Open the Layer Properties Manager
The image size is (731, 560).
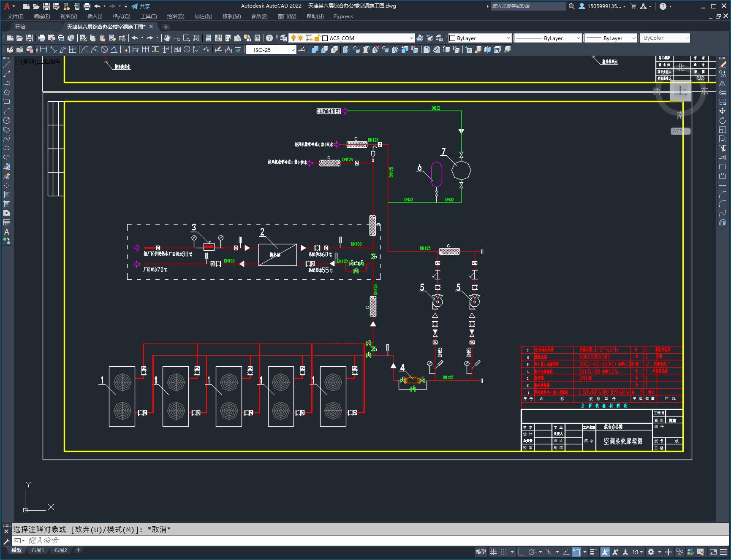[x=283, y=38]
